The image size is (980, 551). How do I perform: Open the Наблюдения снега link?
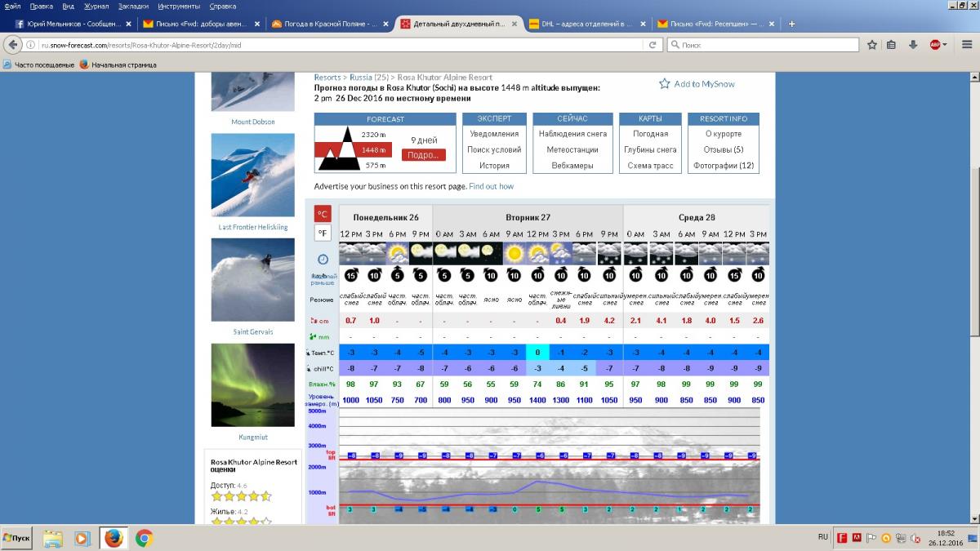572,134
